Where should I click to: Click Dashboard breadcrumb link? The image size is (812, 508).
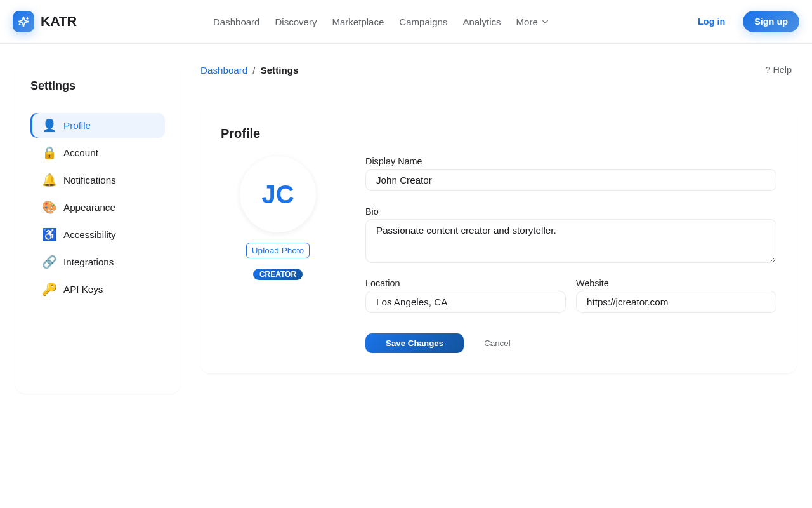(x=224, y=70)
